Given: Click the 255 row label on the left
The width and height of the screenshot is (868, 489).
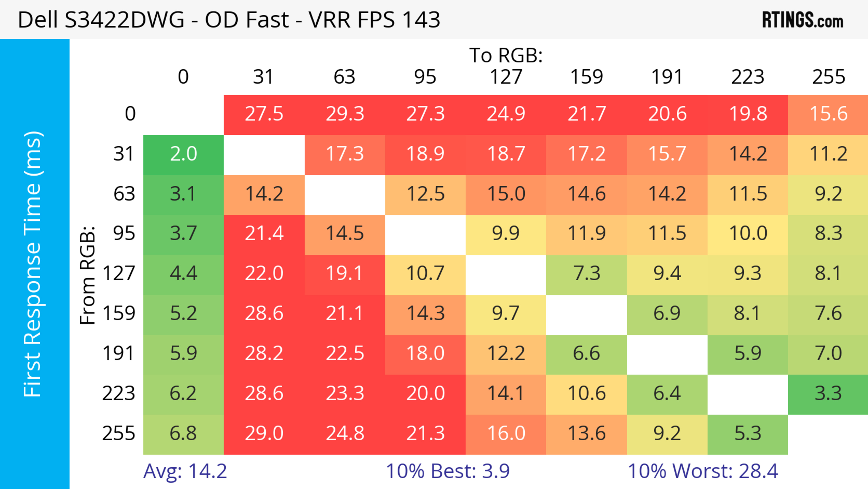Looking at the screenshot, I should pos(119,433).
